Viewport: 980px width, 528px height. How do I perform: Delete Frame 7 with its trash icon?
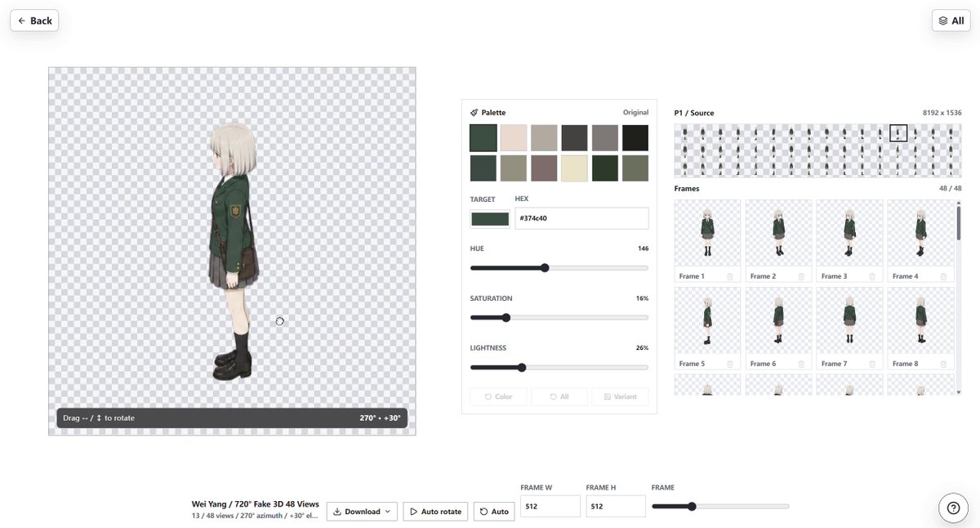(x=872, y=364)
